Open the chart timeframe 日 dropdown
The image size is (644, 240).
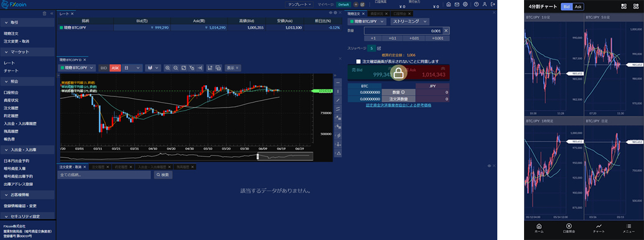pyautogui.click(x=132, y=68)
